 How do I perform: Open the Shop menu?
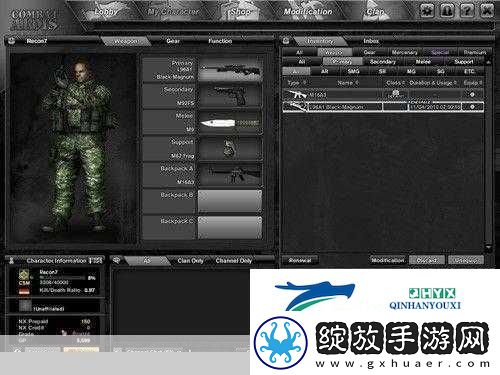pos(240,12)
